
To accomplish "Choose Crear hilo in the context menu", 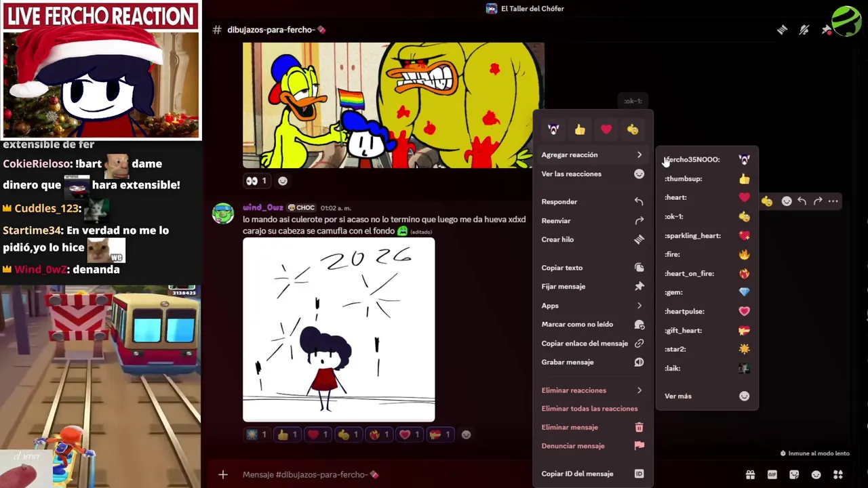I will [593, 240].
